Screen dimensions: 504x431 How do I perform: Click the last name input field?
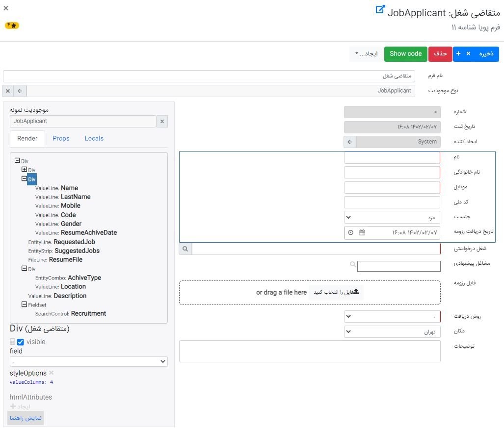tap(392, 173)
